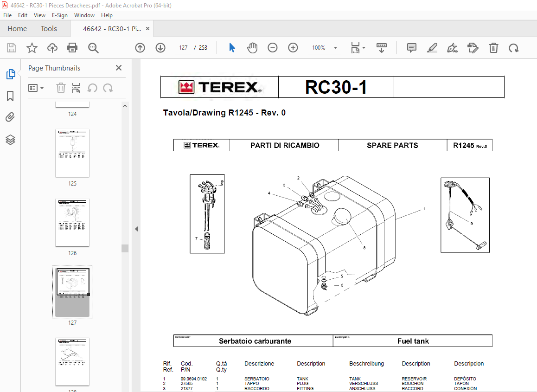The height and width of the screenshot is (392, 537).
Task: Open the E-Sign menu
Action: point(60,15)
